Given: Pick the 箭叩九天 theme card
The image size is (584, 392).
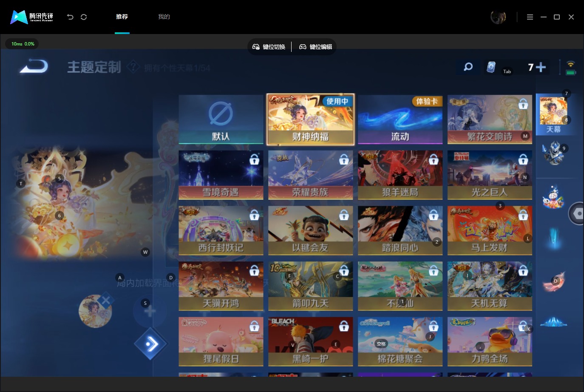Looking at the screenshot, I should [310, 286].
